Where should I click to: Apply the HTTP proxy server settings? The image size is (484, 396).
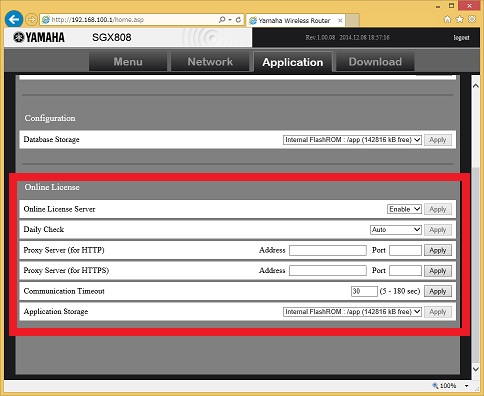click(438, 250)
